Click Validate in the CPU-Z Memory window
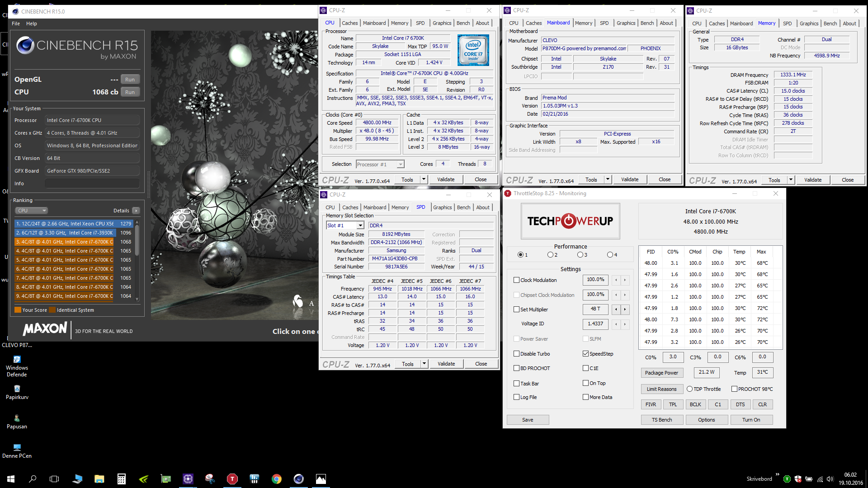 click(x=813, y=180)
